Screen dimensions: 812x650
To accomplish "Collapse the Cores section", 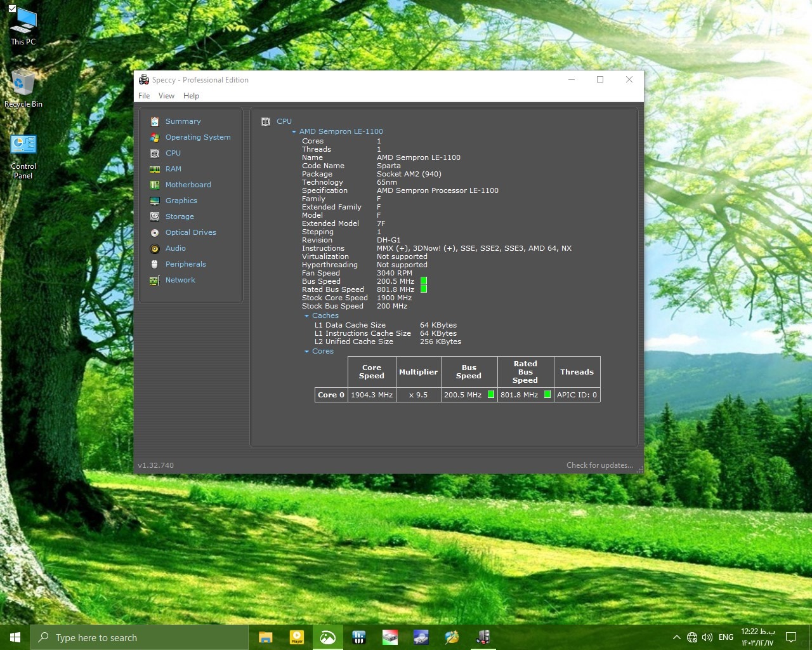I will [306, 352].
